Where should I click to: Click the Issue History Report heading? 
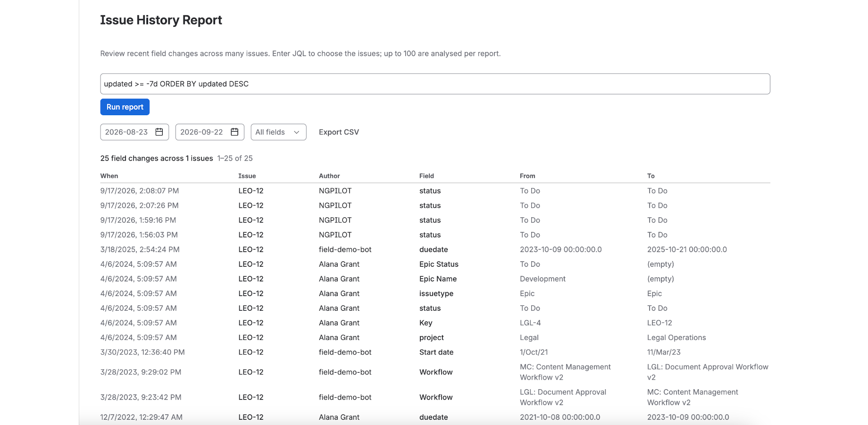(161, 20)
